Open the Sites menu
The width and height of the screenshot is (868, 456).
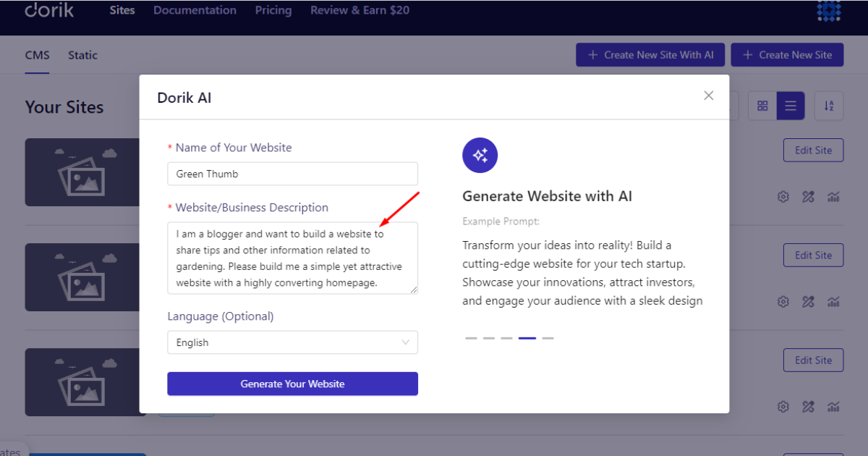coord(122,10)
